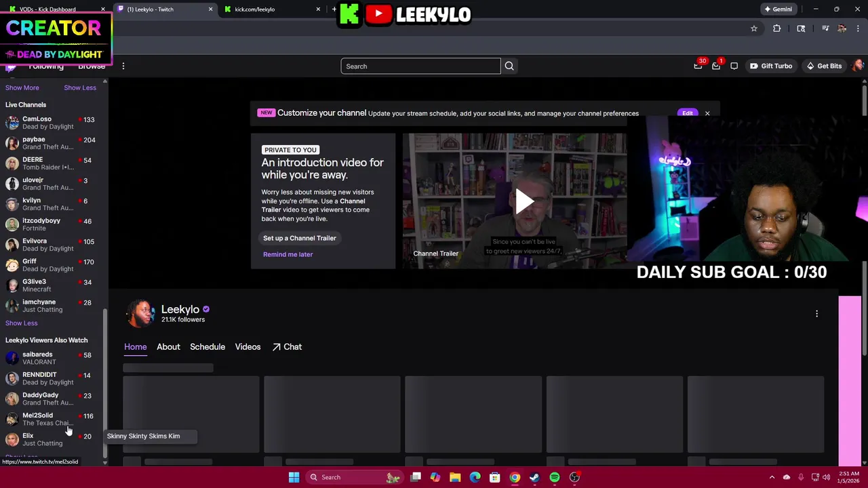Viewport: 868px width, 488px height.
Task: Open the Browse tab
Action: [x=92, y=66]
